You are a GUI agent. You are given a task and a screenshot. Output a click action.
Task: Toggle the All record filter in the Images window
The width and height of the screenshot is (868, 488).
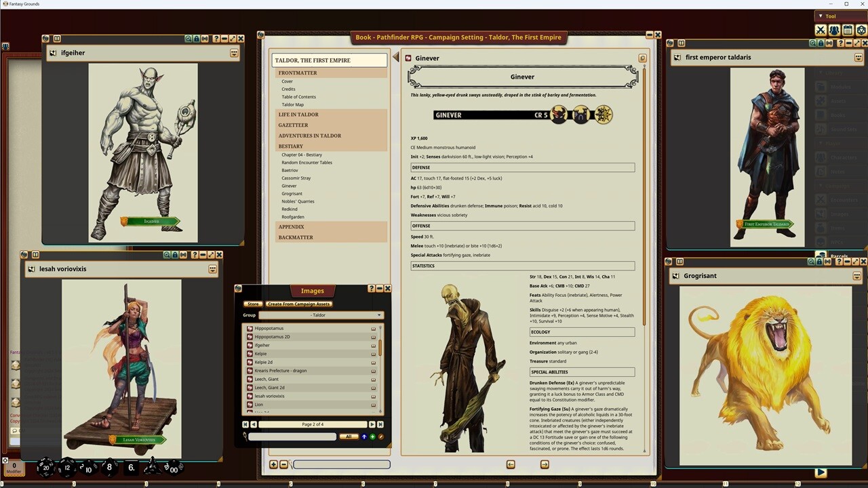click(349, 436)
